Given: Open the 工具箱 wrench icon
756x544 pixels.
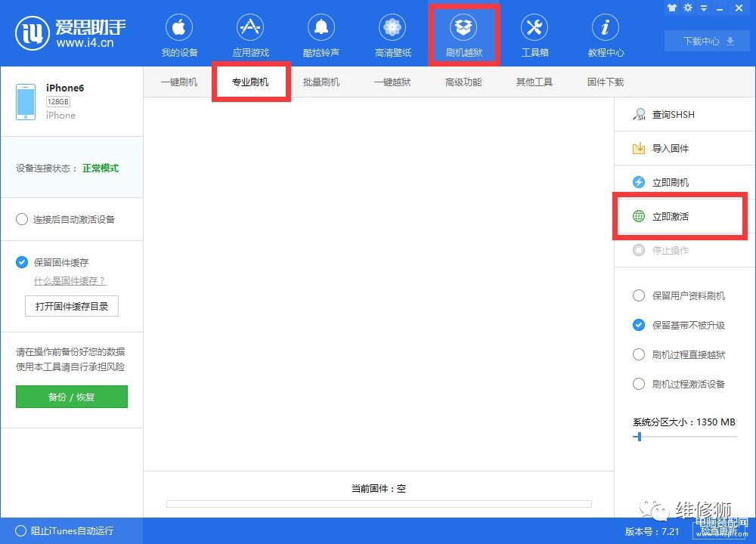Looking at the screenshot, I should click(x=534, y=27).
